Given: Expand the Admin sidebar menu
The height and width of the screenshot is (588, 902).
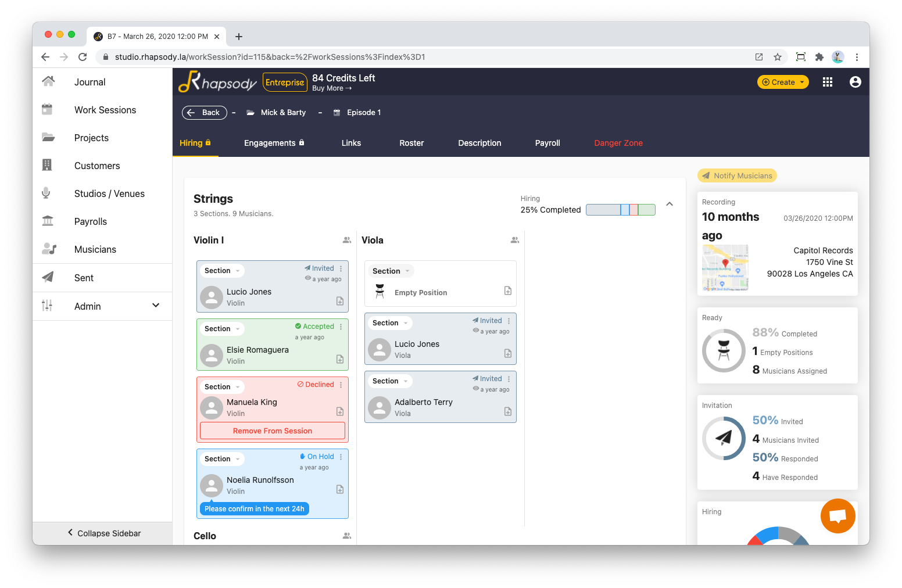Looking at the screenshot, I should point(155,306).
